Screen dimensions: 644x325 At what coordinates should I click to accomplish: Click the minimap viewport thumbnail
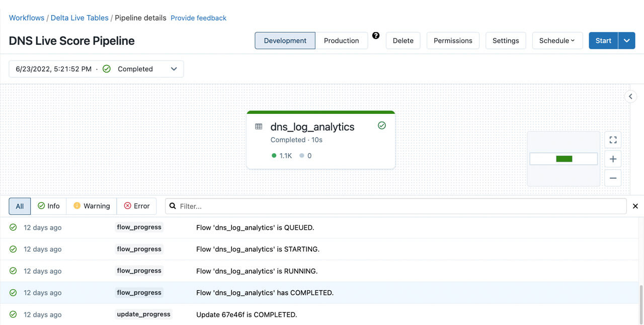click(x=563, y=159)
